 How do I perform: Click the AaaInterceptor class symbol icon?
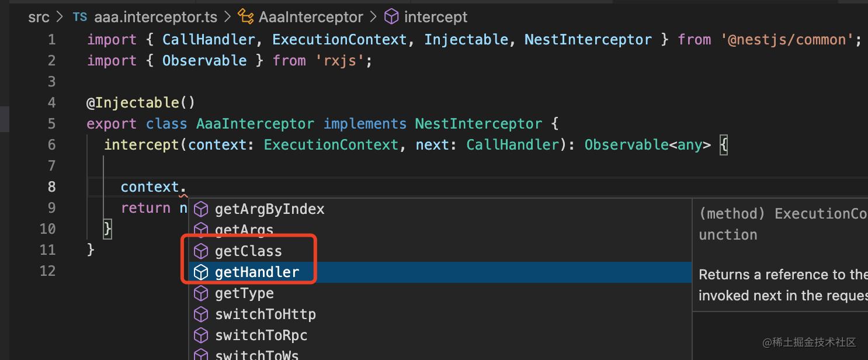246,18
